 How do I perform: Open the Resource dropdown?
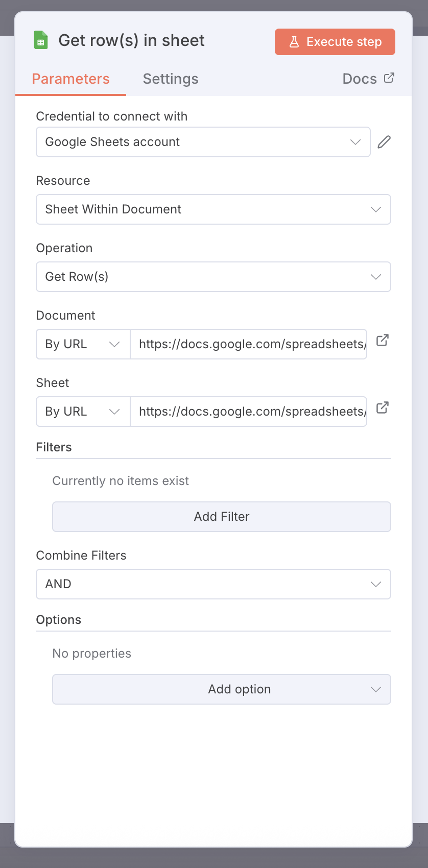click(x=213, y=209)
